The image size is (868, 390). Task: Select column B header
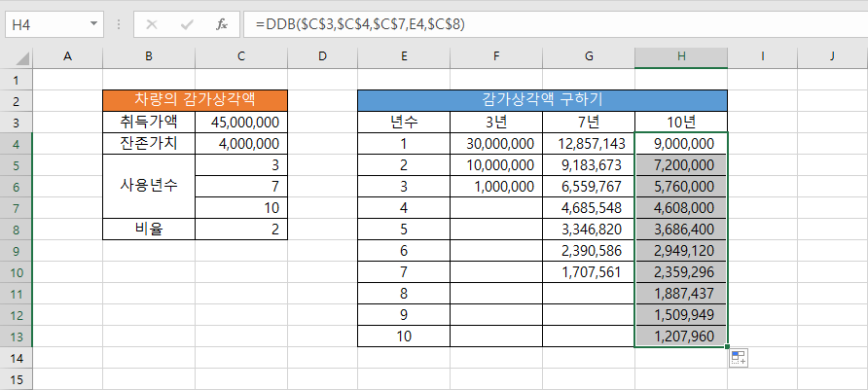click(149, 55)
